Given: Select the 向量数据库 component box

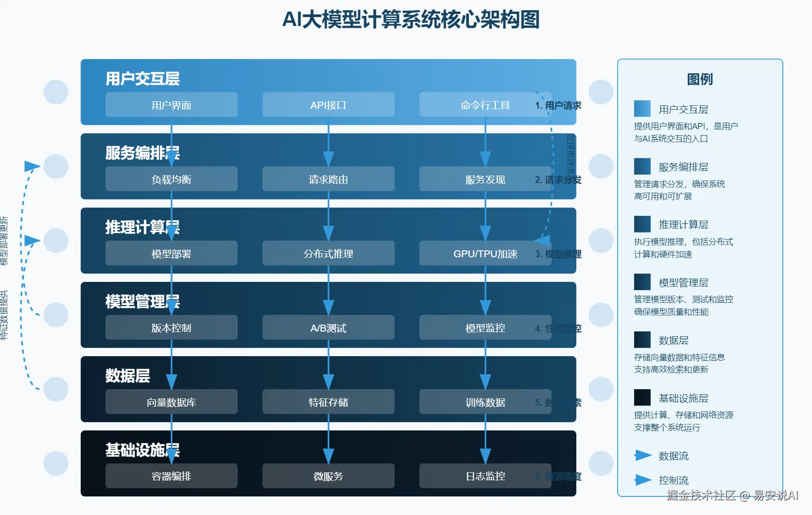Looking at the screenshot, I should [172, 402].
